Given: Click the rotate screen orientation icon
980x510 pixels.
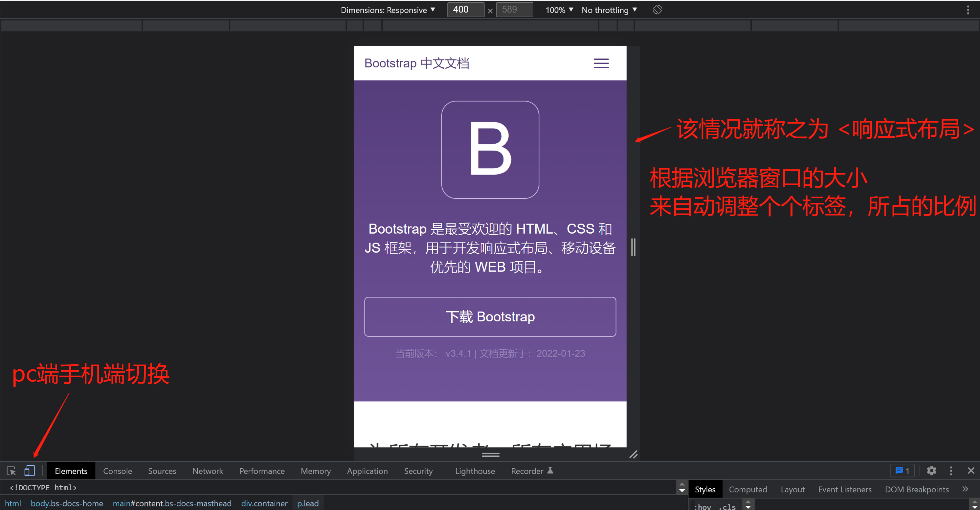Looking at the screenshot, I should click(x=657, y=10).
